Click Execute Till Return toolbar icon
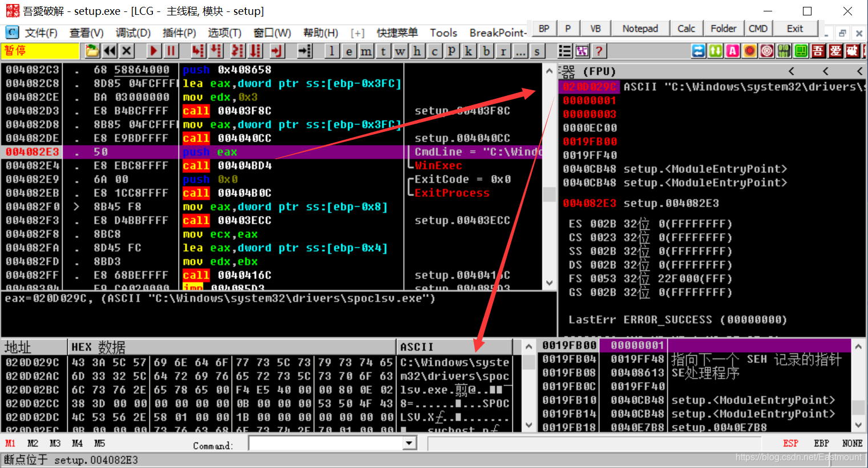 tap(277, 51)
